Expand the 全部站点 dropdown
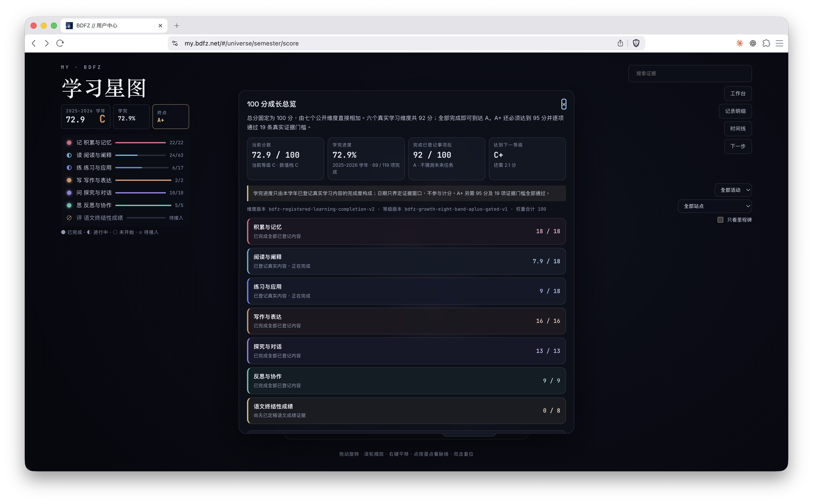Screen dimensions: 813x504 coord(715,206)
